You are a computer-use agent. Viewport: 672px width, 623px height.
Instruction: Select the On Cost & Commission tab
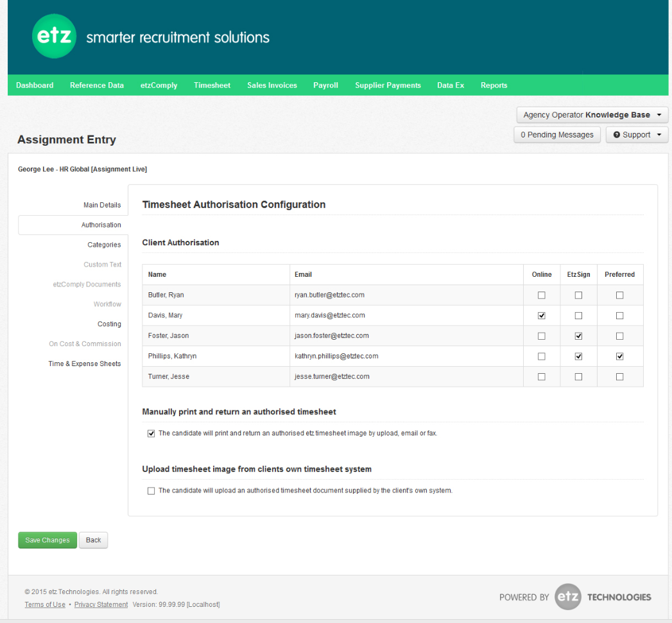85,344
